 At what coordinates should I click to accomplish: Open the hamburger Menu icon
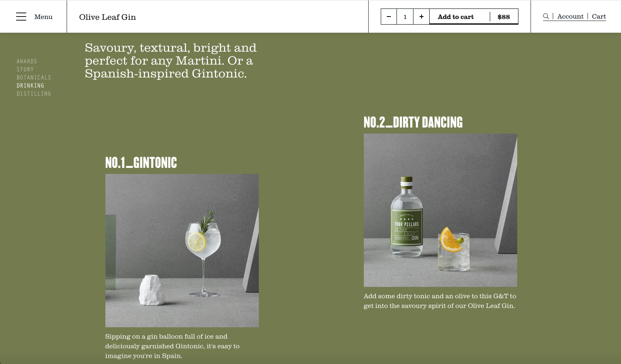click(21, 17)
